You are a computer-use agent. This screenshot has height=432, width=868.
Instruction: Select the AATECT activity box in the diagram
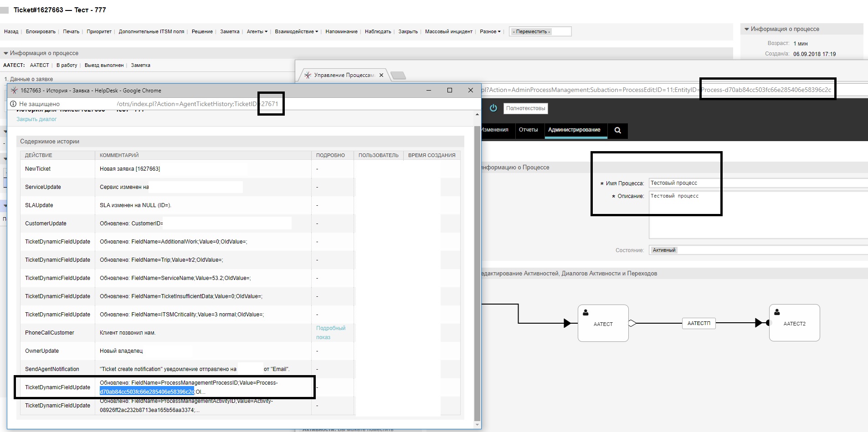(603, 323)
